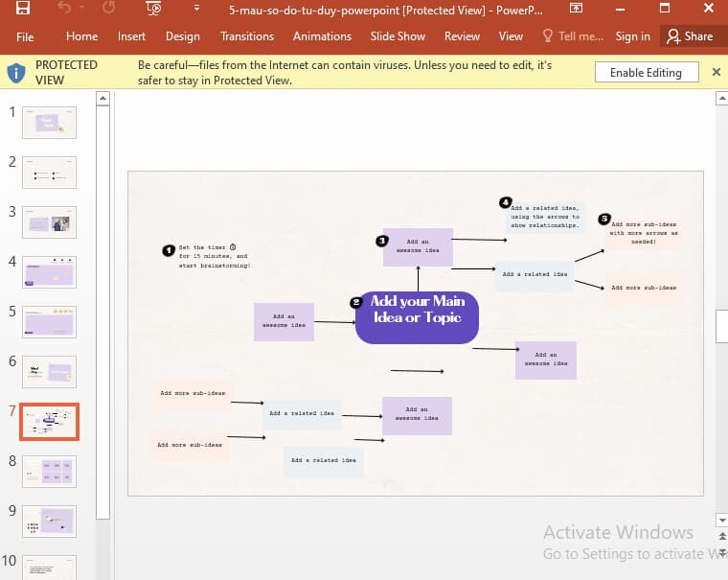Open the File menu
Image resolution: width=728 pixels, height=580 pixels.
(x=25, y=36)
